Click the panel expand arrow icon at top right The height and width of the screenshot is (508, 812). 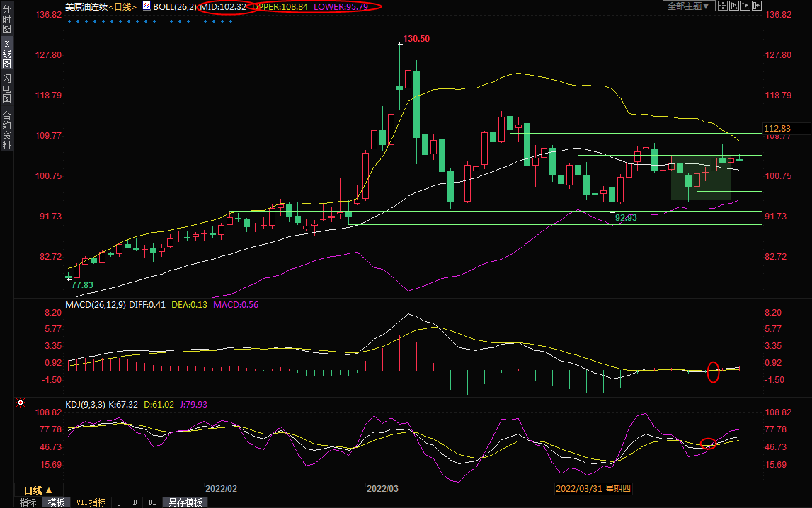[x=757, y=6]
